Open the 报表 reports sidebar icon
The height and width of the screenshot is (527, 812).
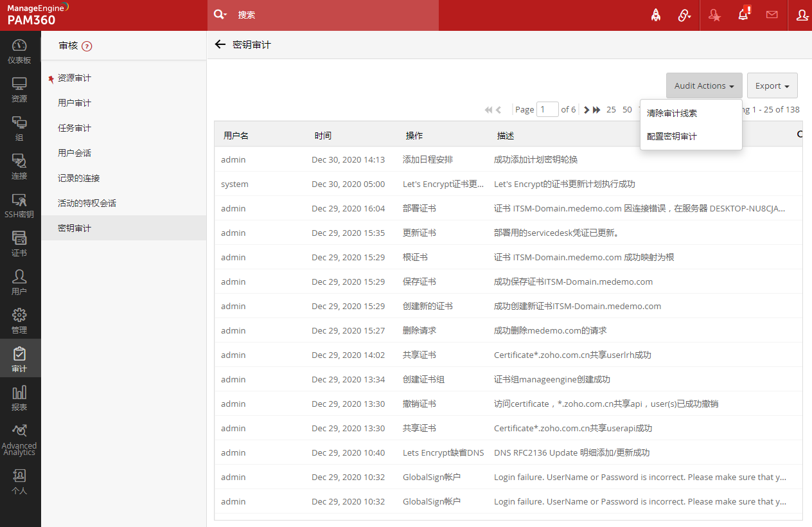[19, 398]
